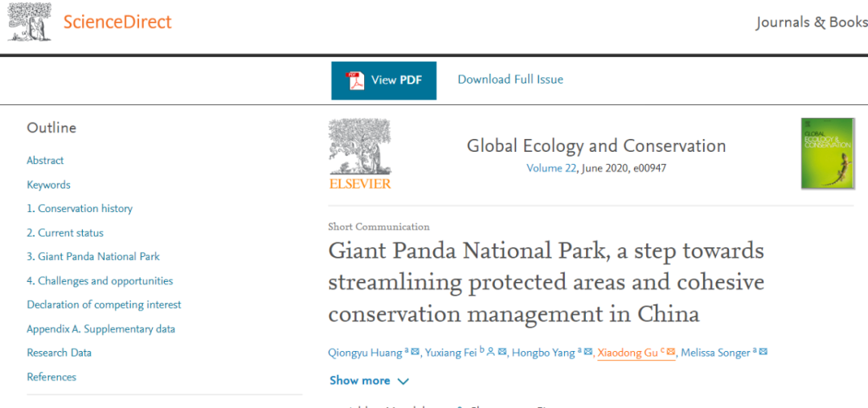868x408 pixels.
Task: Expand author list with Show more chevron
Action: pos(403,381)
